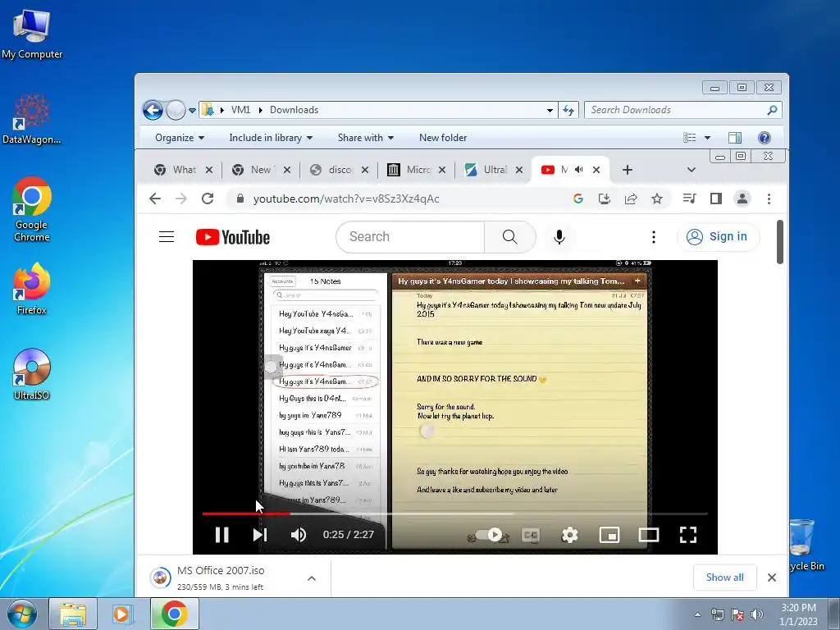Viewport: 840px width, 630px height.
Task: Click New folder button
Action: click(x=443, y=138)
